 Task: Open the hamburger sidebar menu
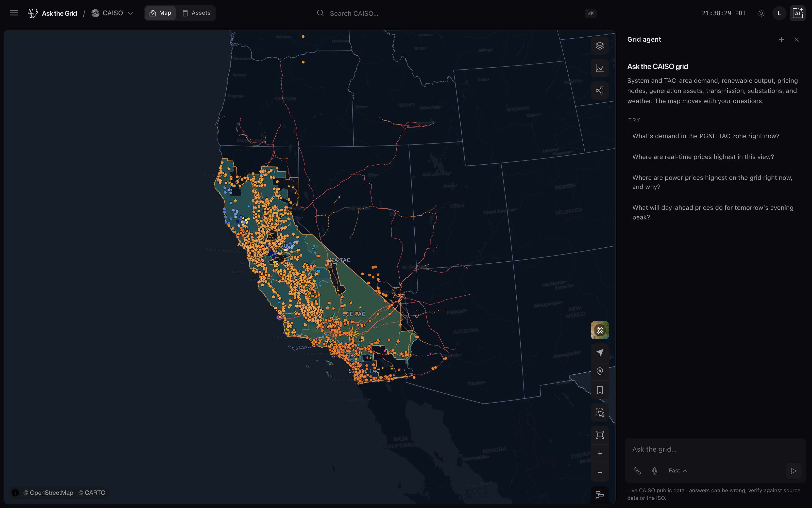tap(14, 13)
